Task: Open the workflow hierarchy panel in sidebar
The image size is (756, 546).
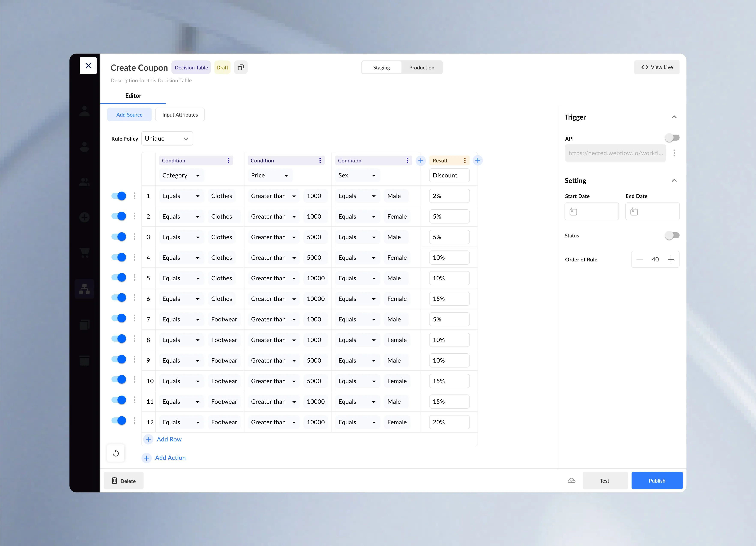Action: tap(85, 289)
